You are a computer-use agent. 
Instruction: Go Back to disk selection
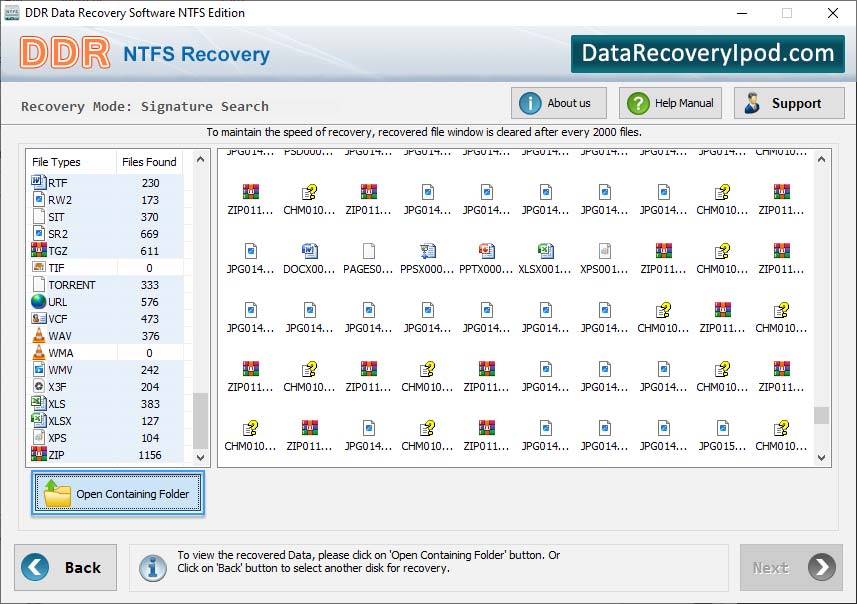pyautogui.click(x=66, y=567)
